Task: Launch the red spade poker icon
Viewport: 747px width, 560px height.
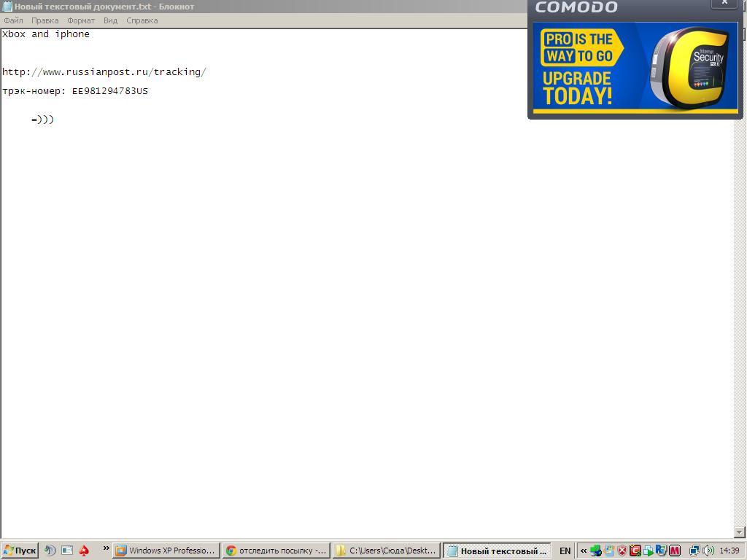Action: [x=84, y=551]
